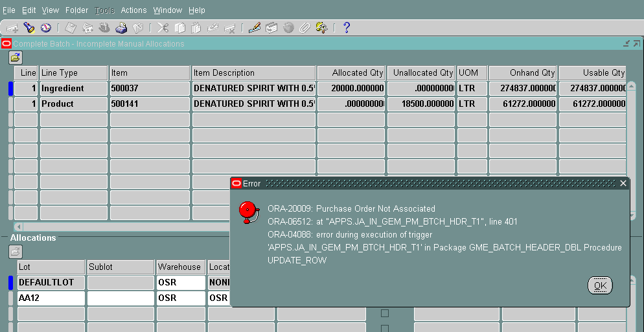This screenshot has height=332, width=644.
Task: Click the Save floppy disk icon
Action: pos(71,28)
